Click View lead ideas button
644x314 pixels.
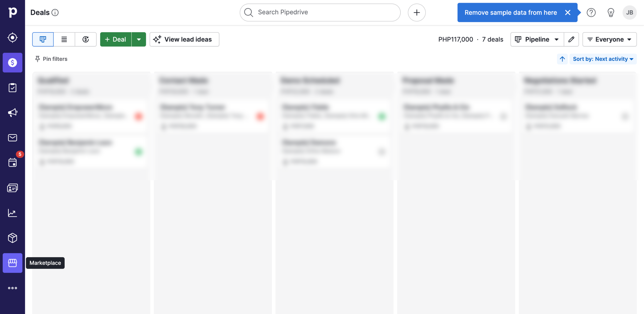click(184, 39)
